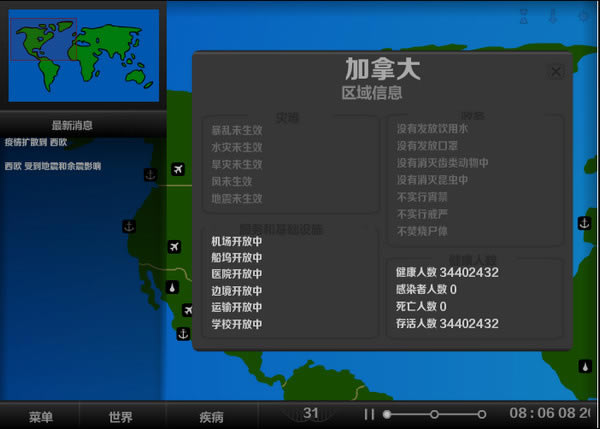Click the world minimap thumbnail

click(84, 56)
